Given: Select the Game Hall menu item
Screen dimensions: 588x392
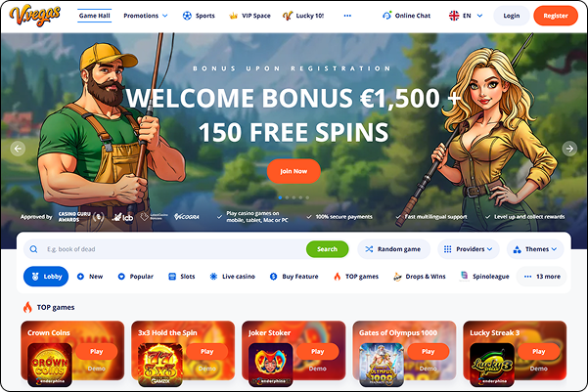Looking at the screenshot, I should pos(95,16).
